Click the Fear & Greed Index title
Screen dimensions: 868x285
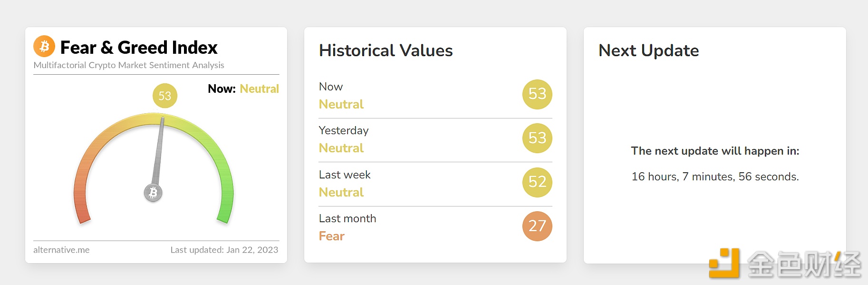(139, 48)
